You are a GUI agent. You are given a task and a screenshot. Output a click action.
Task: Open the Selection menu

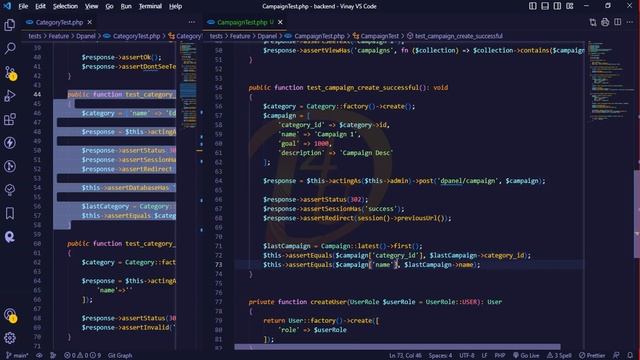coord(65,6)
